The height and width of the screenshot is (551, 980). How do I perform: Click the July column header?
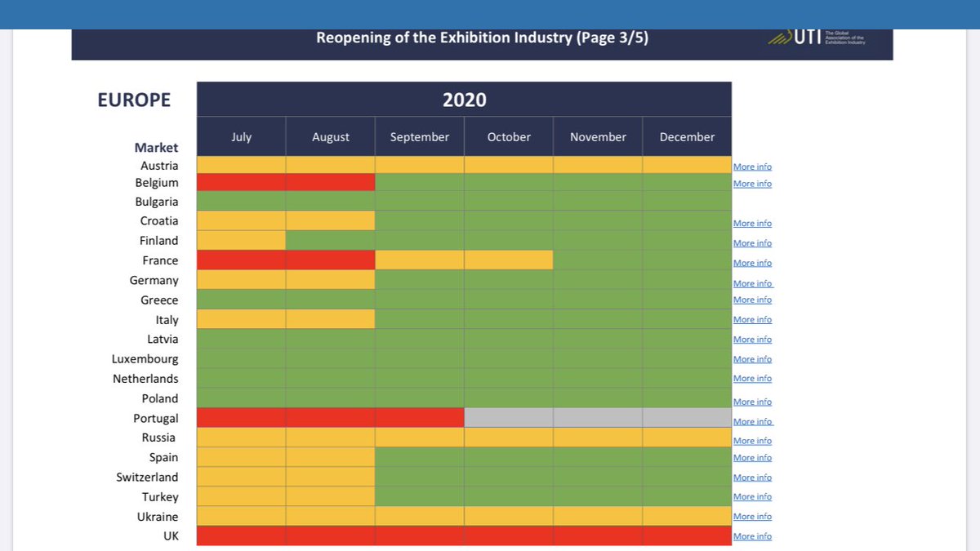tap(242, 137)
